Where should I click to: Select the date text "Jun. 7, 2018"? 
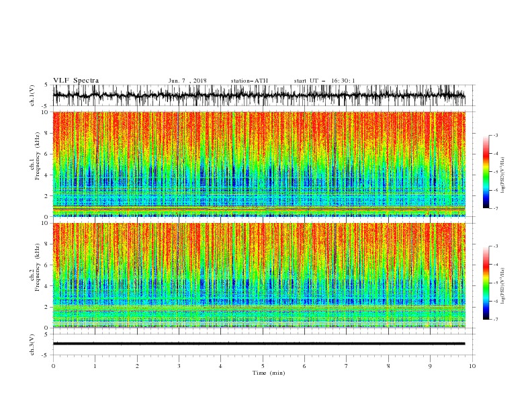click(187, 81)
